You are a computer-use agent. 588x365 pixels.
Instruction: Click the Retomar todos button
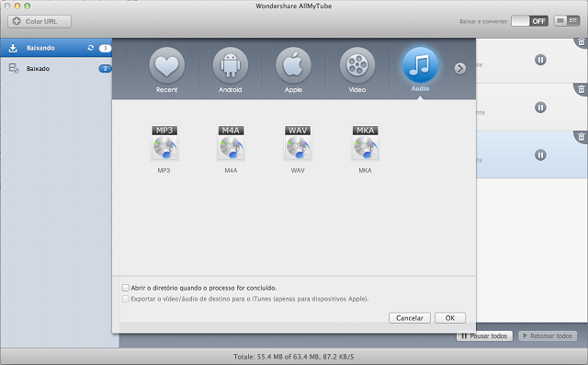click(548, 336)
